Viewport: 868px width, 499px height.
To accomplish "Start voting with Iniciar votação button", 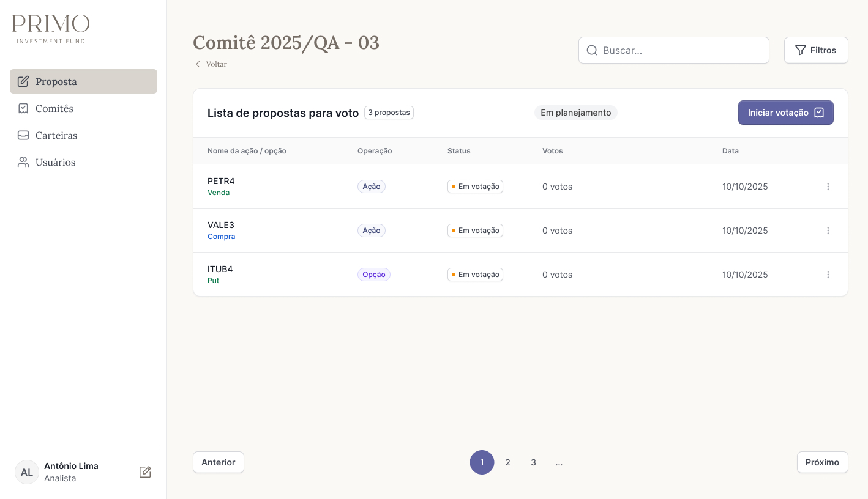I will tap(786, 113).
